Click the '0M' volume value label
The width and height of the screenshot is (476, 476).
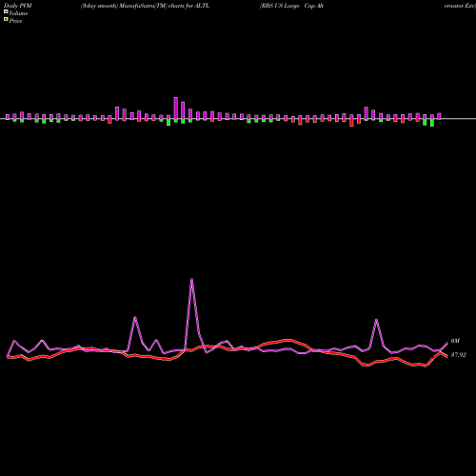click(455, 341)
